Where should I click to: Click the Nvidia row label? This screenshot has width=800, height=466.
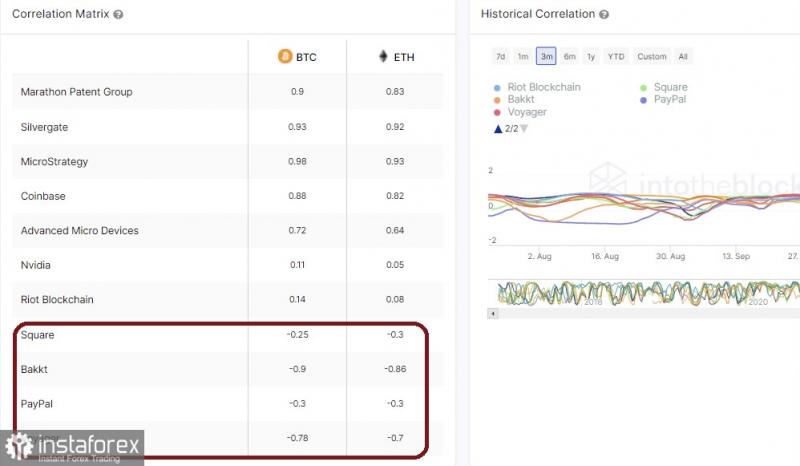pyautogui.click(x=36, y=265)
